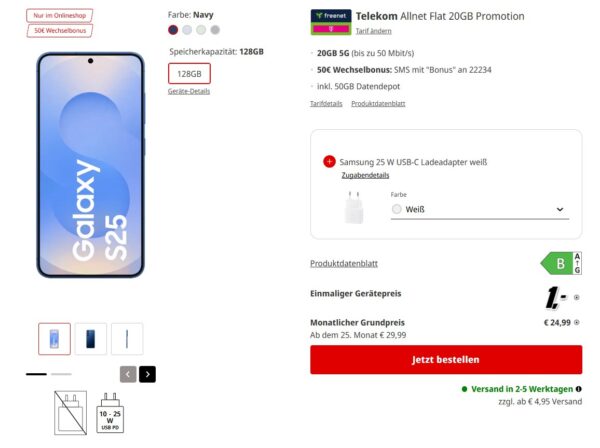Choose the grey color option
Screen dimensions: 600x448
215,30
